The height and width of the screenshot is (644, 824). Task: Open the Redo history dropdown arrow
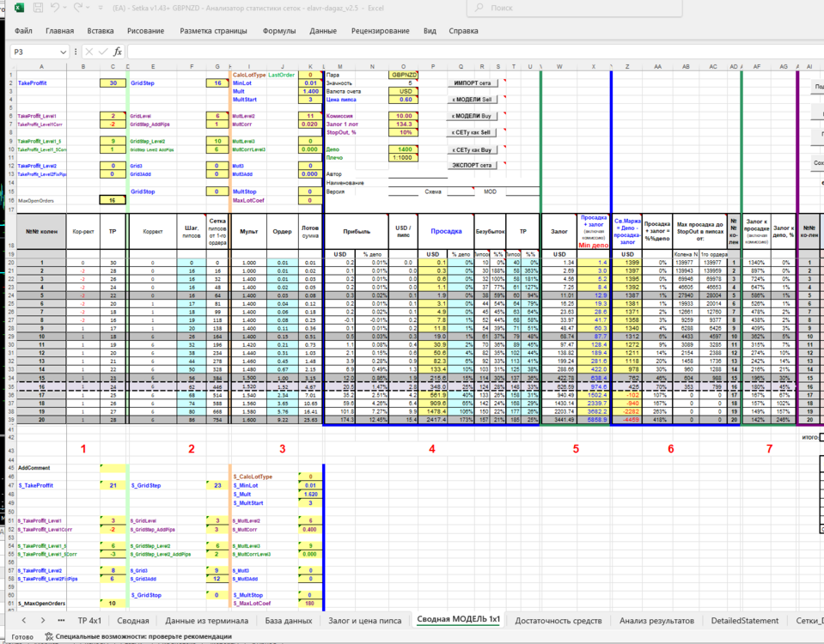click(x=88, y=8)
